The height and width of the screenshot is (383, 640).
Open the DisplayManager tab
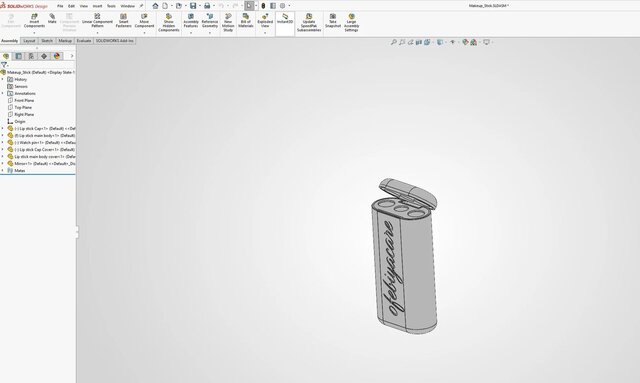click(57, 56)
